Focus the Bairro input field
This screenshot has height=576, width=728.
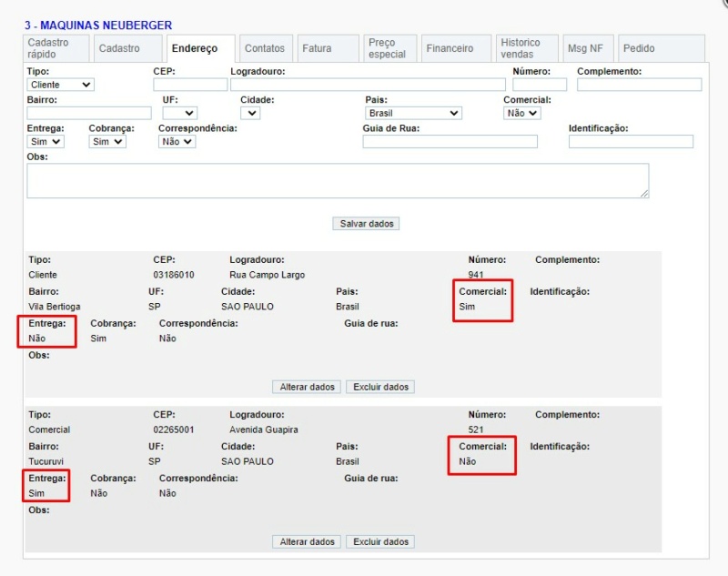(89, 113)
